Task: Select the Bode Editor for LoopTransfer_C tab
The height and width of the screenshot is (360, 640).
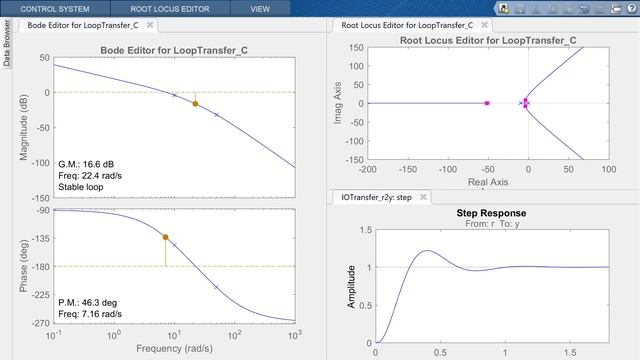Action: (83, 25)
